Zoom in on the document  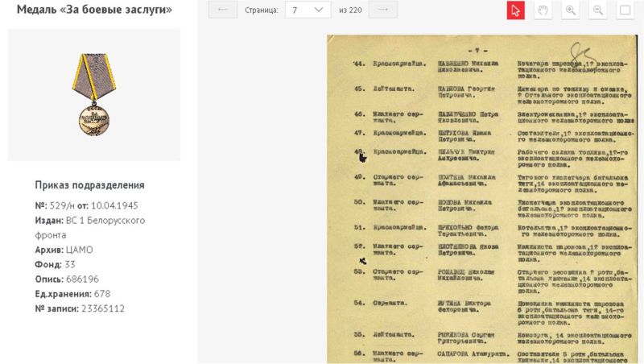pos(571,10)
